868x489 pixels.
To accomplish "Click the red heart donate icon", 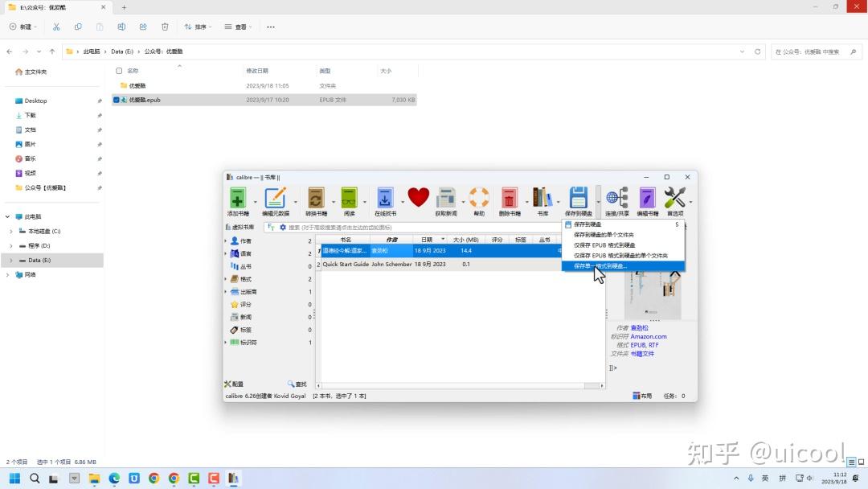I will point(419,197).
